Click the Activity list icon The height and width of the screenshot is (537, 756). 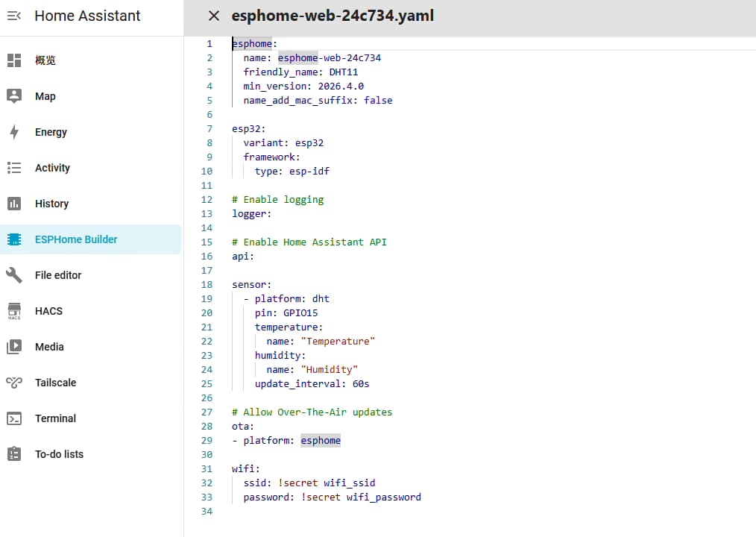pyautogui.click(x=14, y=168)
